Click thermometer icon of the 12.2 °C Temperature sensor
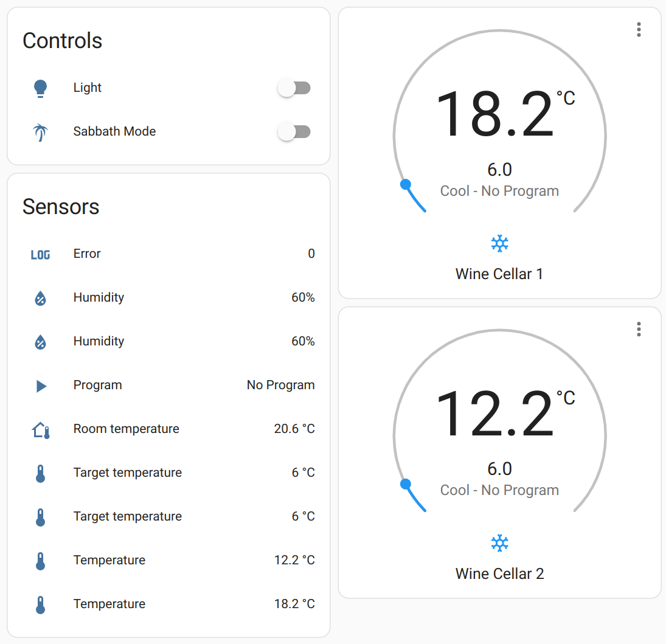Viewport: 666px width, 644px height. (40, 561)
